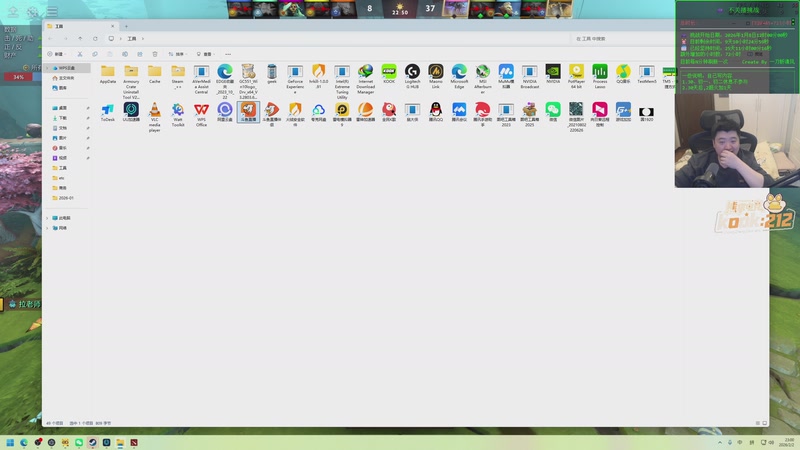Click the Cut scissors toolbar icon
800x450 pixels.
tap(80, 54)
